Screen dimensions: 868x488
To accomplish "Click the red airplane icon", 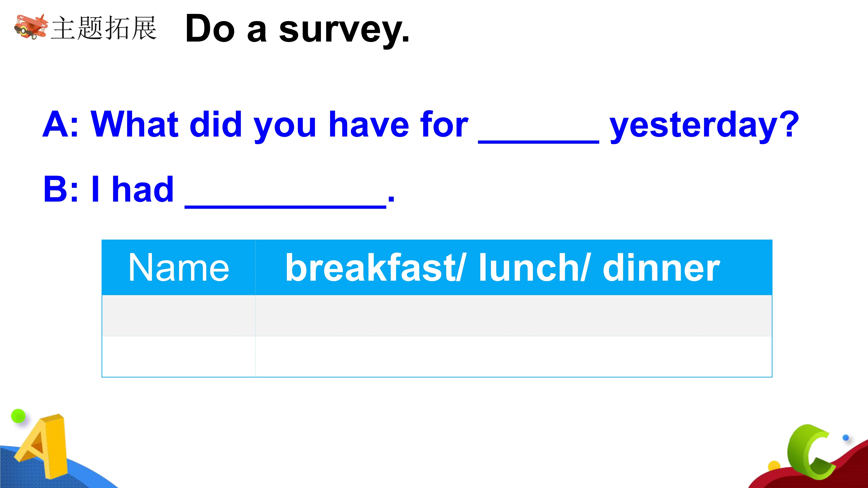I will coord(31,27).
